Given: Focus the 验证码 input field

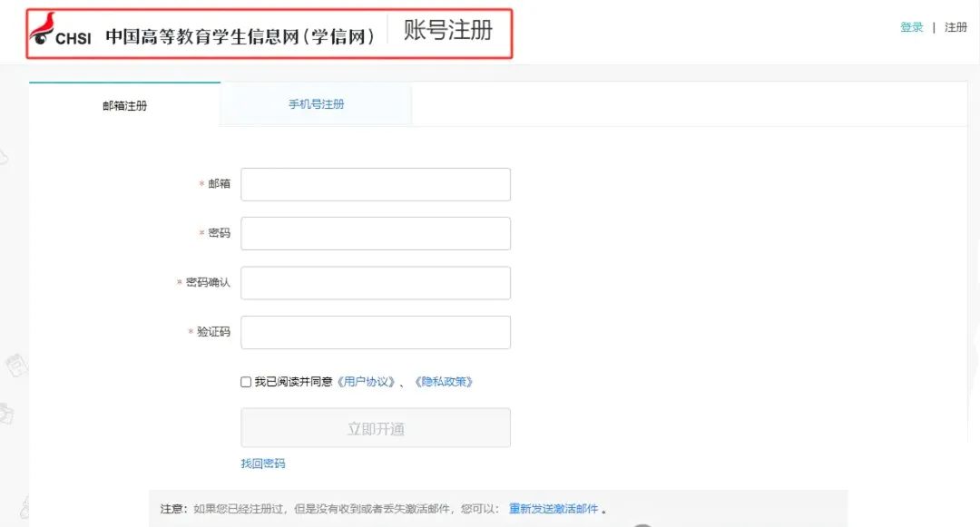Looking at the screenshot, I should pos(375,332).
